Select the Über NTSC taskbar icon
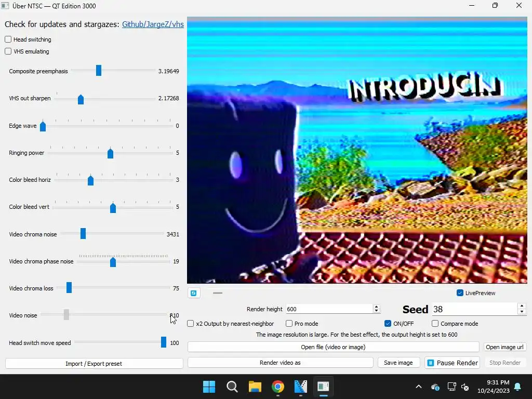532x399 pixels. pyautogui.click(x=323, y=387)
